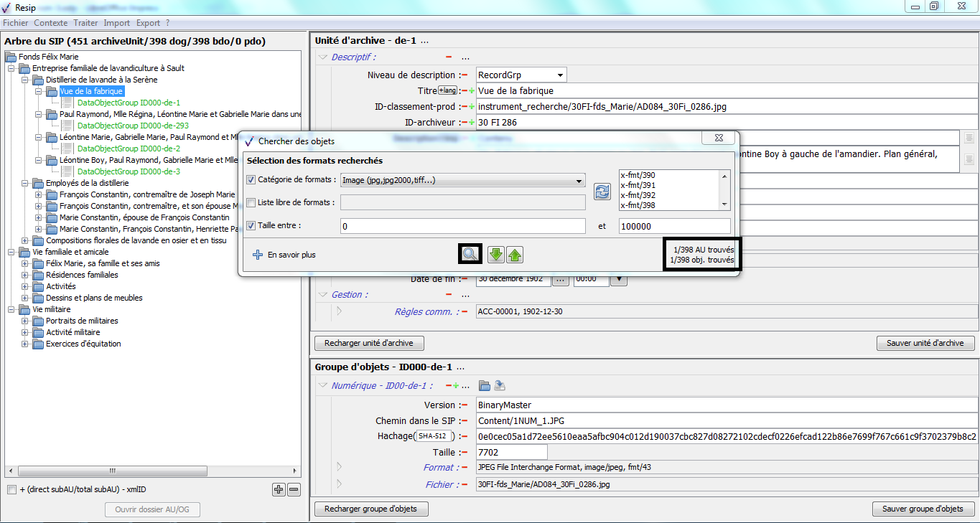Expand the Vie militaire tree node
Viewport: 980px width, 523px height.
coord(11,309)
